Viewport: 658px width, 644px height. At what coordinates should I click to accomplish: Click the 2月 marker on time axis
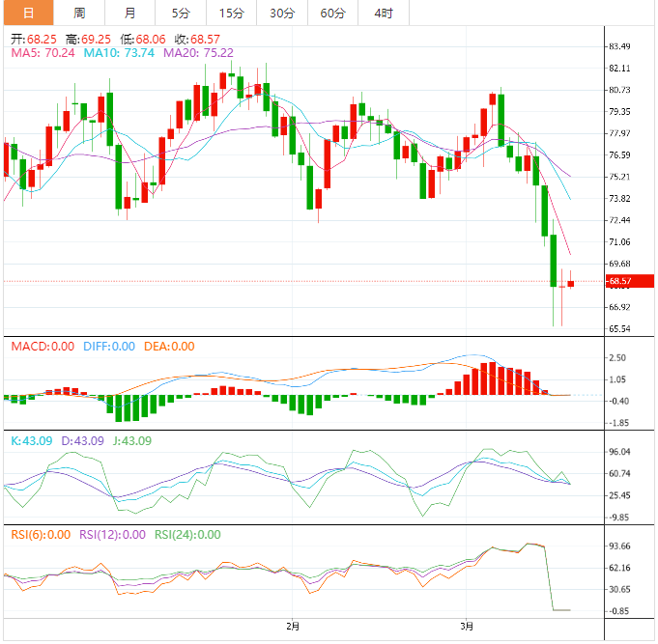293,627
